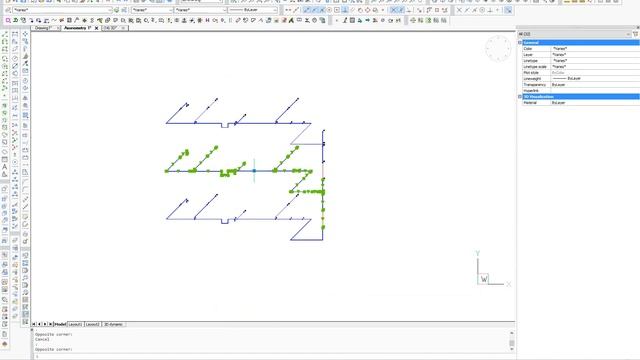Select the Text tool A in left toolbar

coord(4,167)
